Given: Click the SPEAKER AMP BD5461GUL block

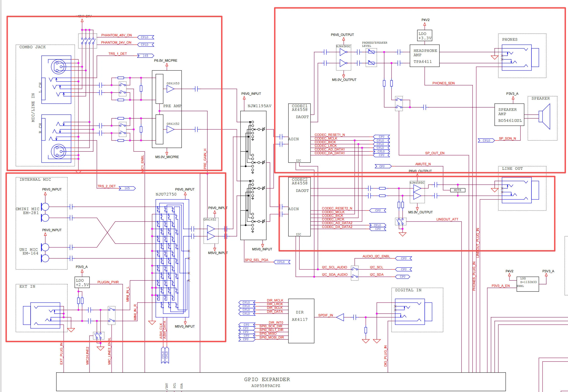Looking at the screenshot, I should 509,115.
